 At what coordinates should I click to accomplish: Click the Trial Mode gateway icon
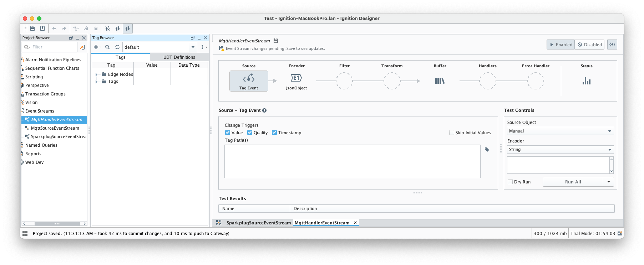620,233
